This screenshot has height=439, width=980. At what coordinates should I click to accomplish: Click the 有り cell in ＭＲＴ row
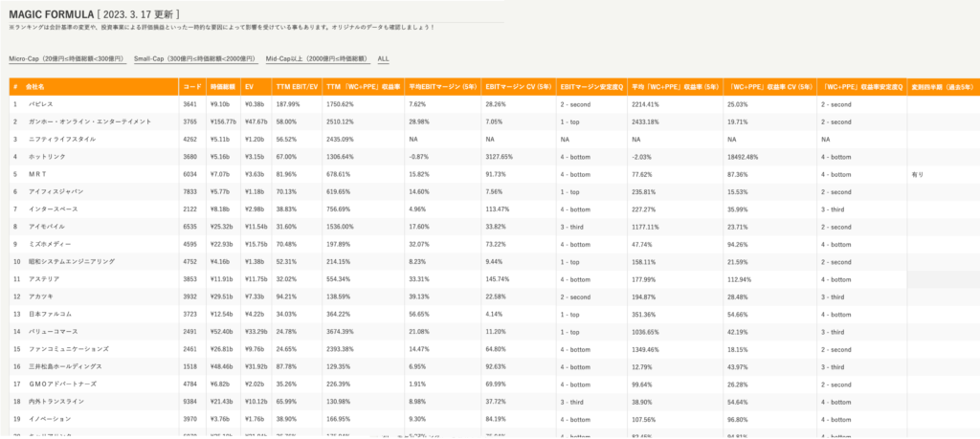coord(918,174)
